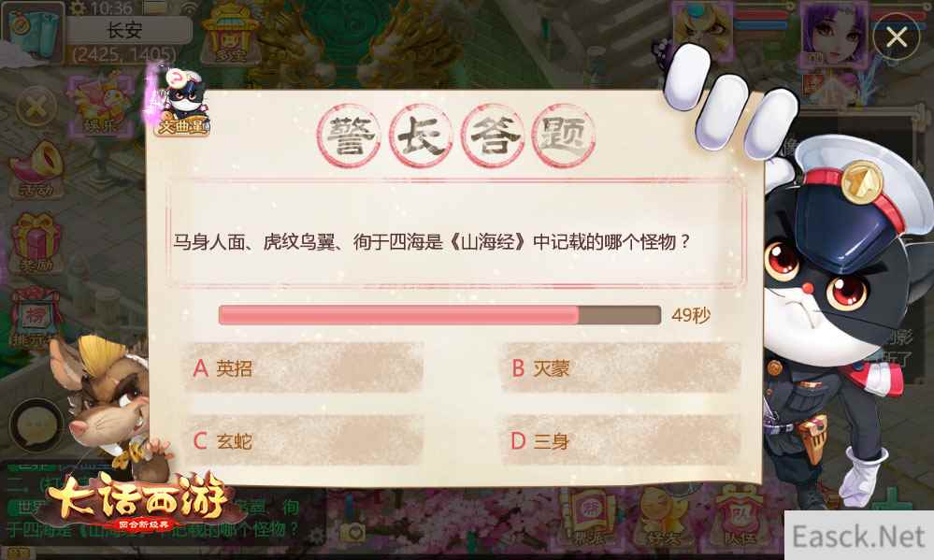Close the quiz with the top-right X
Viewport: 934px width, 560px height.
pyautogui.click(x=897, y=37)
